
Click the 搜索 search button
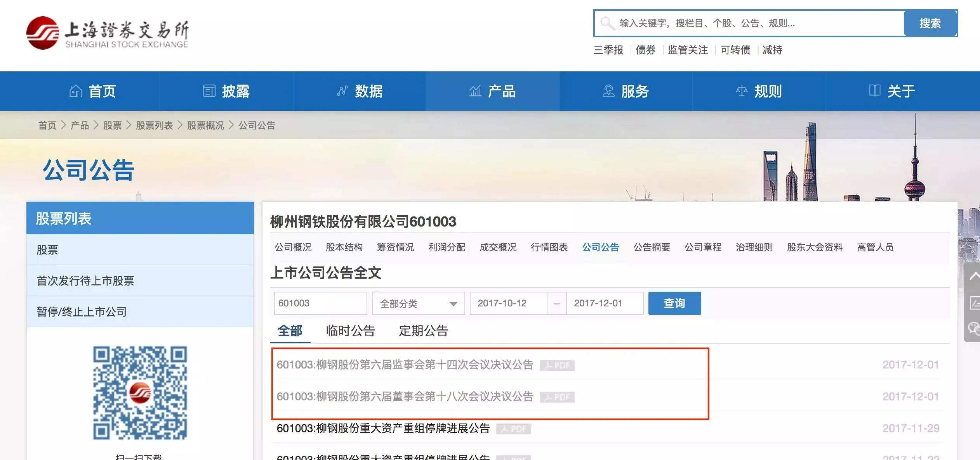coord(930,23)
